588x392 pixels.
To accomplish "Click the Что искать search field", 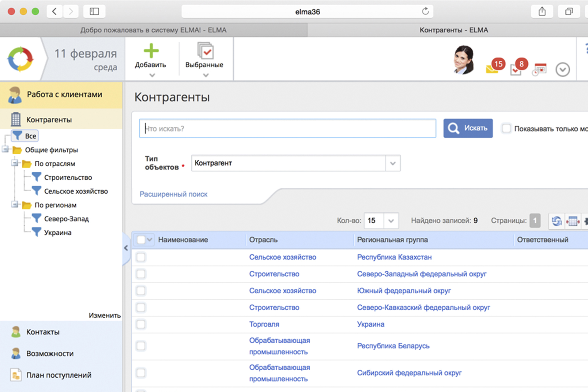I will 287,129.
